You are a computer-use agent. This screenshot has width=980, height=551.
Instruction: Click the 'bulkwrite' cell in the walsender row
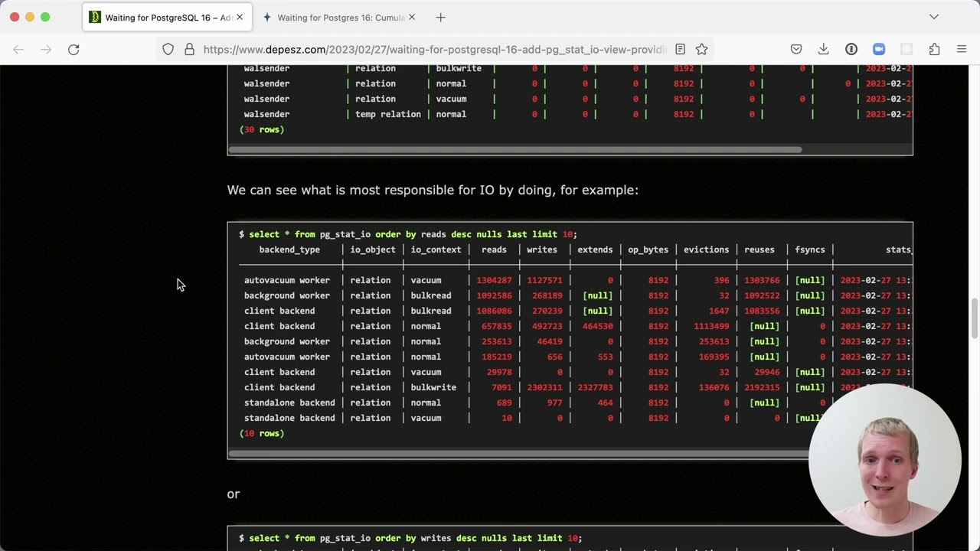[x=459, y=68]
